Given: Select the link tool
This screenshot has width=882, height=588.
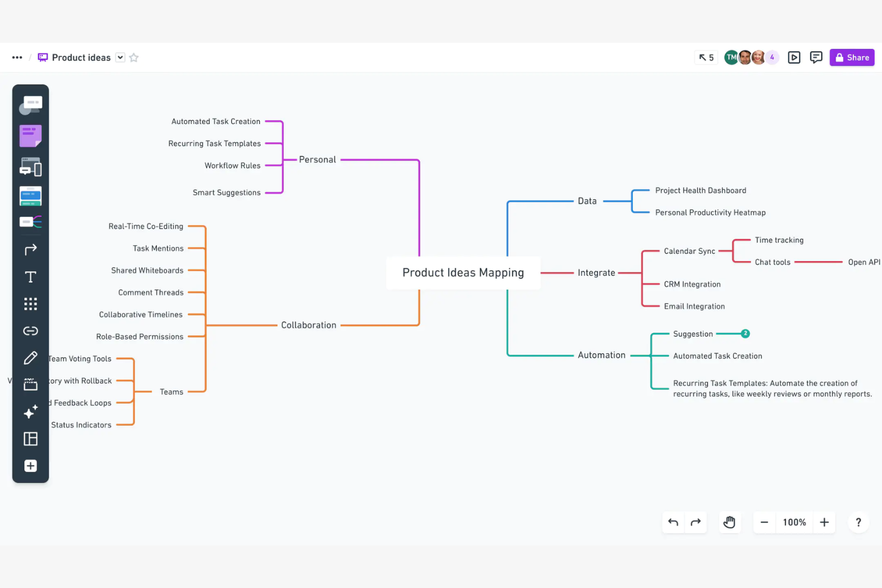Looking at the screenshot, I should [x=30, y=331].
